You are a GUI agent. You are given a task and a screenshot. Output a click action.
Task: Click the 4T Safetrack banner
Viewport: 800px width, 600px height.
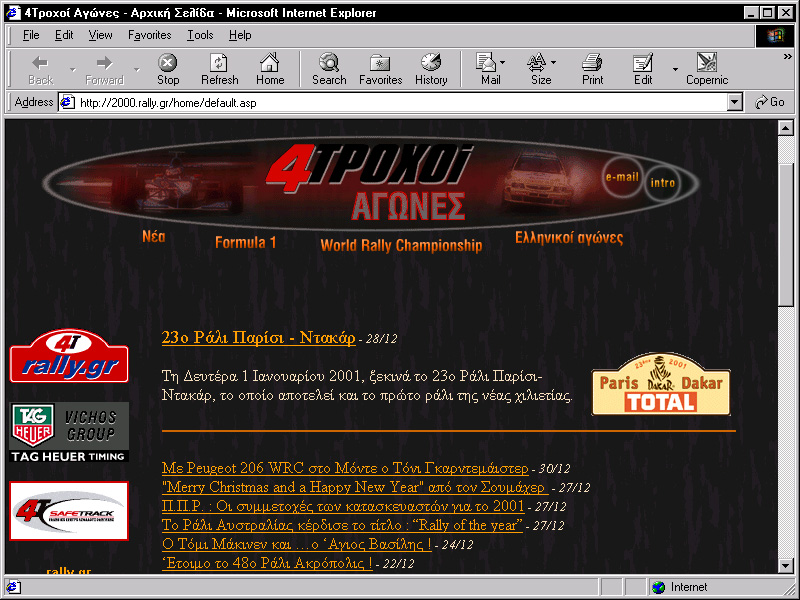(69, 511)
